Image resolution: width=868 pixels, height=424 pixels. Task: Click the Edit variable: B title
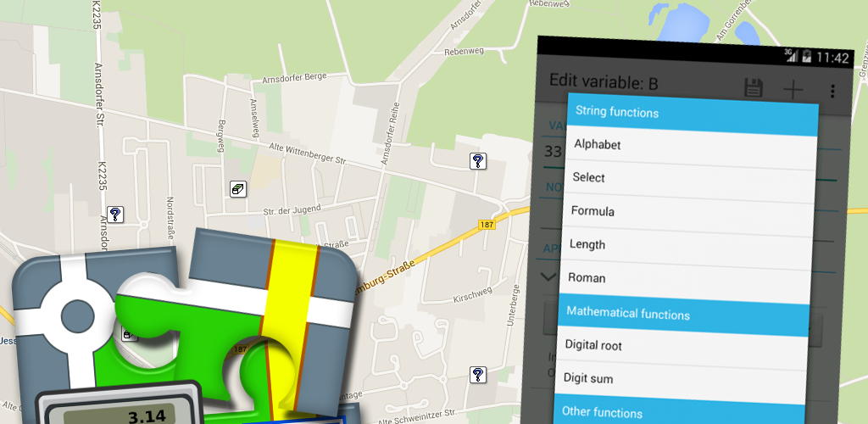604,82
